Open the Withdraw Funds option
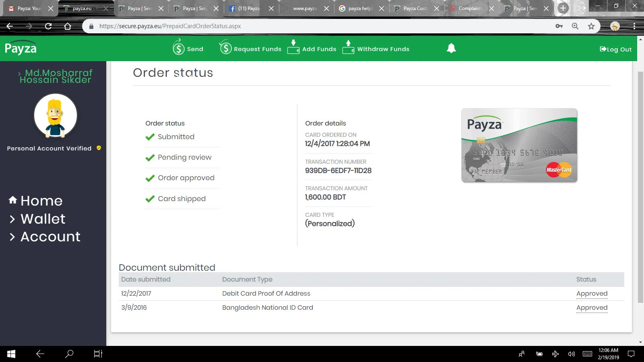The height and width of the screenshot is (362, 644). (376, 49)
